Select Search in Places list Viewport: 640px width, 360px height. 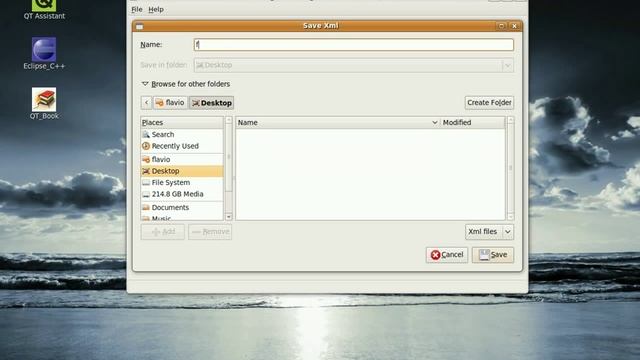(x=182, y=134)
